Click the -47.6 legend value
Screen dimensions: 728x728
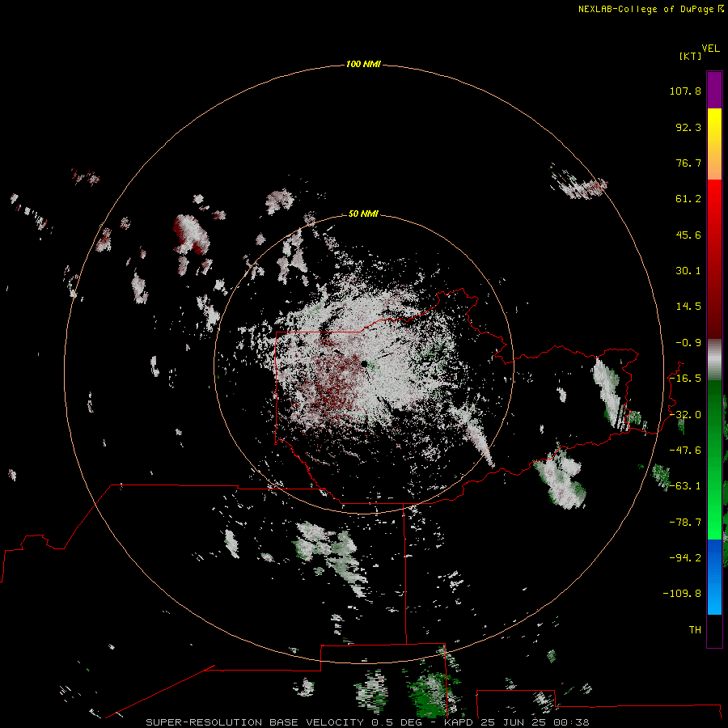[685, 451]
